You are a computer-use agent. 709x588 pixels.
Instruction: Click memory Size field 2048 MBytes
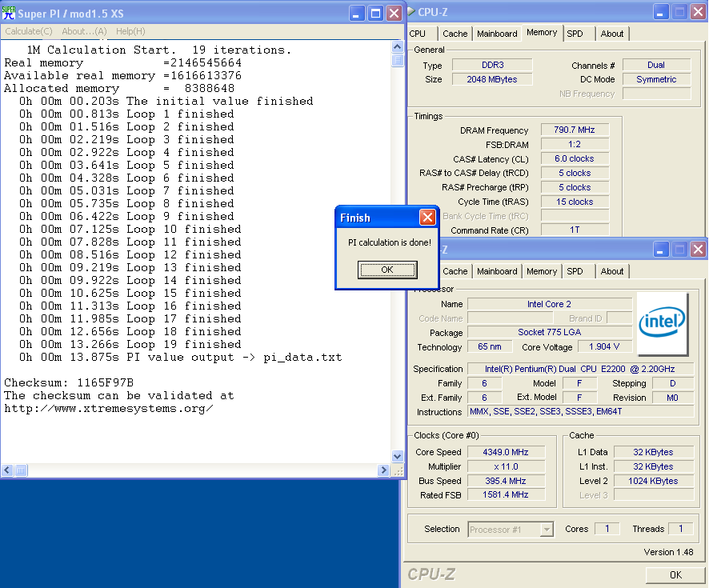tap(492, 79)
